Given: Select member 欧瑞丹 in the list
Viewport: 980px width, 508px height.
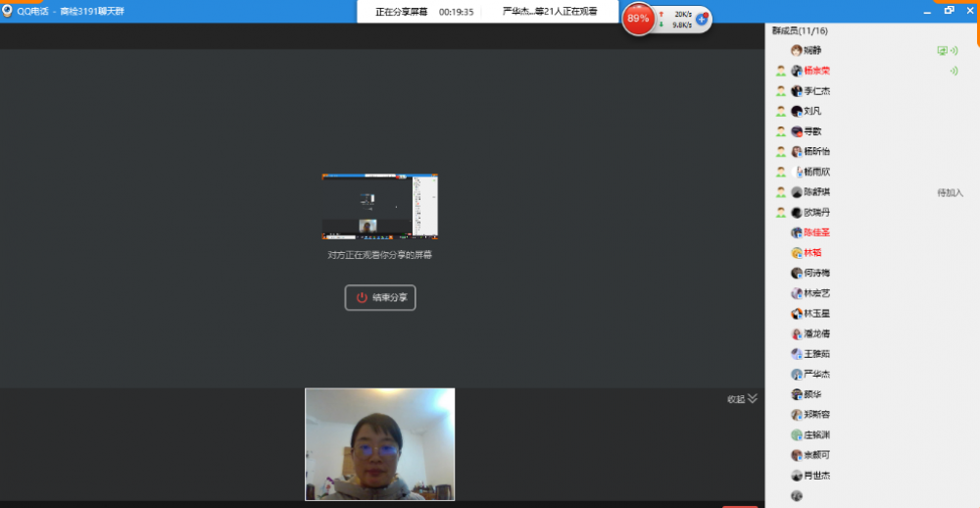Looking at the screenshot, I should click(x=817, y=212).
